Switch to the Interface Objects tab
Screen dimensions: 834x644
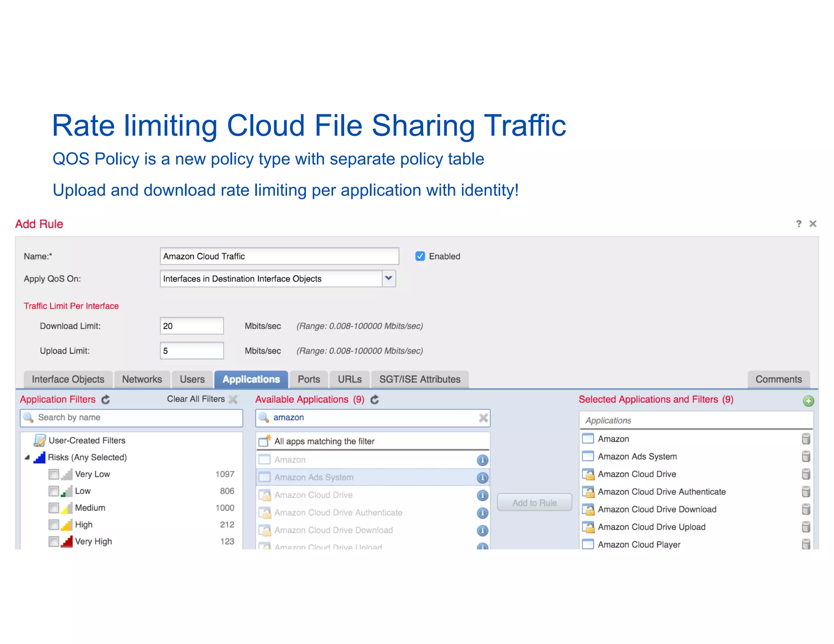(68, 379)
